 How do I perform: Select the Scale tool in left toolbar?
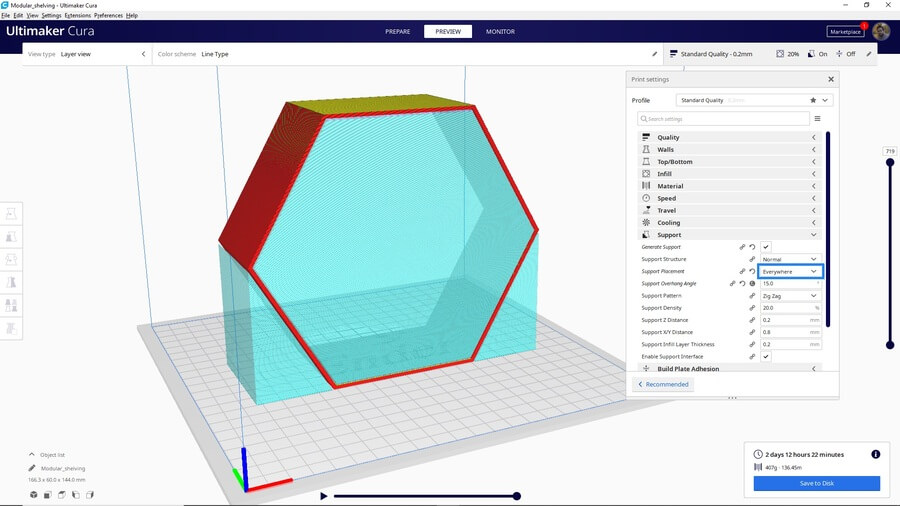coord(11,236)
